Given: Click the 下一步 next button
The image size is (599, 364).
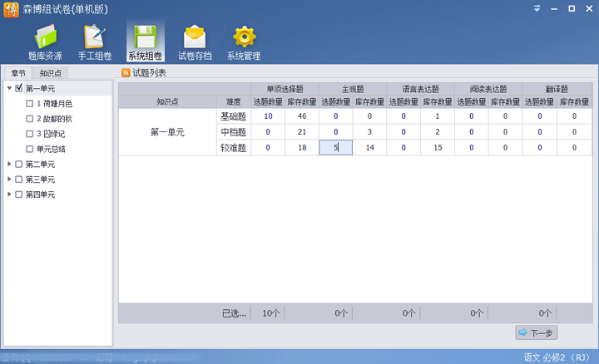Looking at the screenshot, I should [536, 332].
